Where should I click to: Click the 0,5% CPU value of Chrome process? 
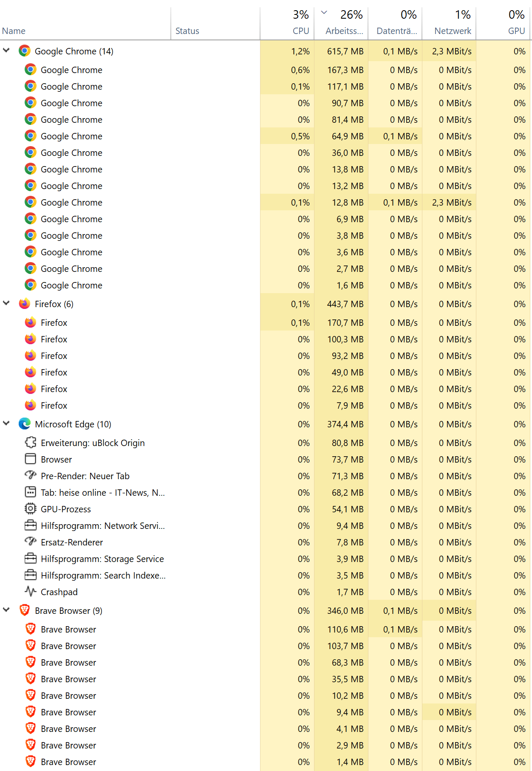[x=300, y=136]
